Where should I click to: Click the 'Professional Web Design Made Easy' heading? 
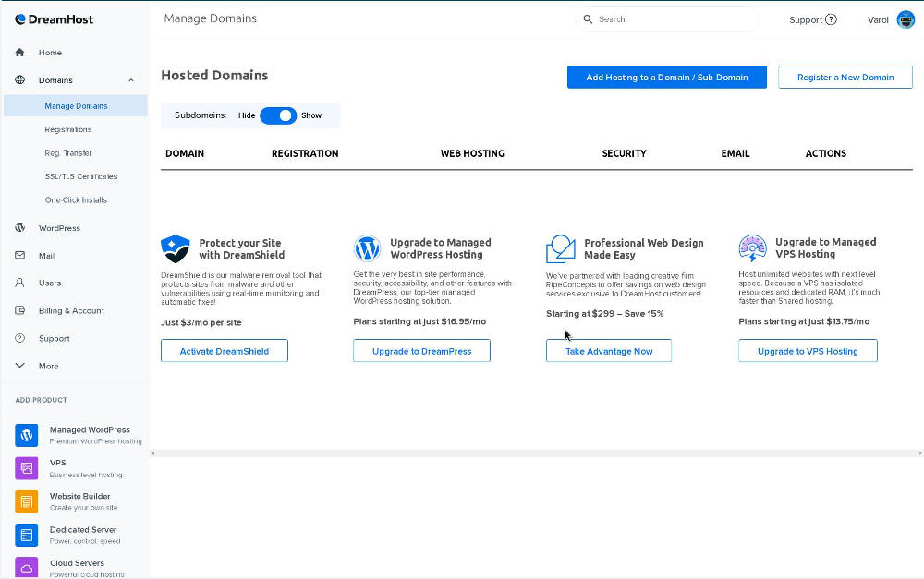[643, 248]
